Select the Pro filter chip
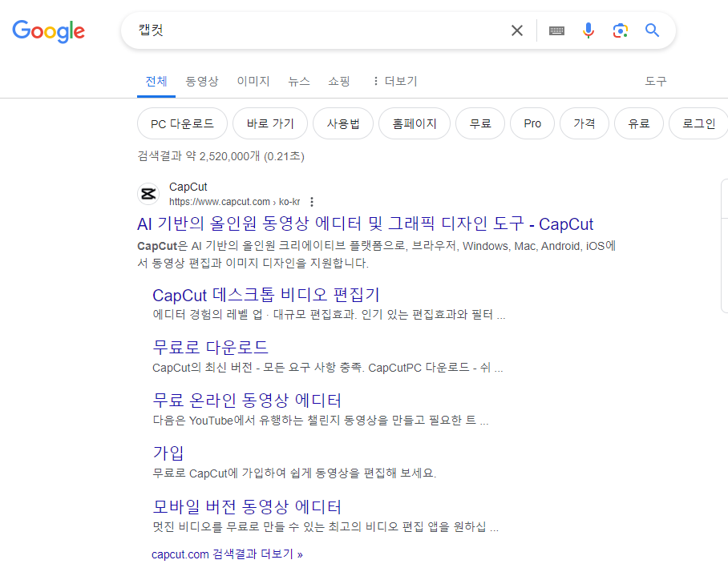 click(x=532, y=123)
